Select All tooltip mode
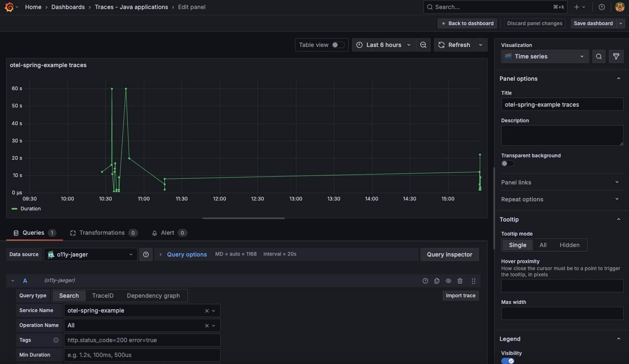The width and height of the screenshot is (629, 364). [x=543, y=245]
